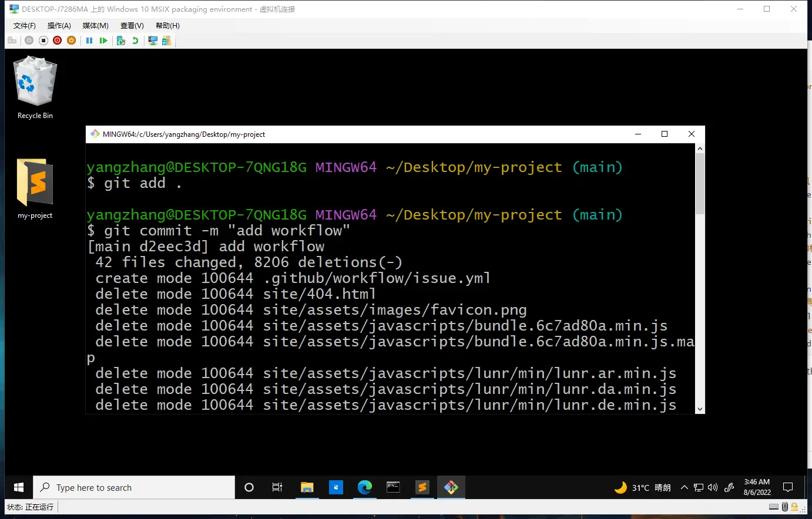The image size is (812, 519).
Task: Expand hidden system tray icons chevron
Action: tap(685, 487)
